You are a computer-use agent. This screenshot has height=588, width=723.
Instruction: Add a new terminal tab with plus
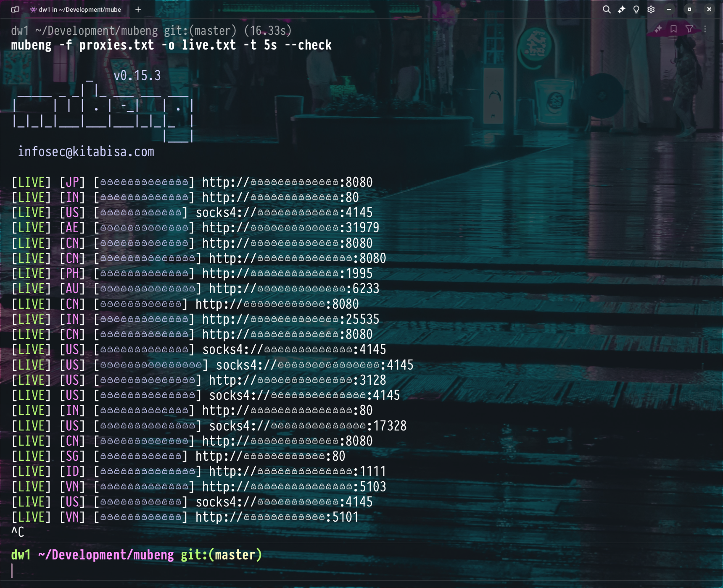(138, 9)
